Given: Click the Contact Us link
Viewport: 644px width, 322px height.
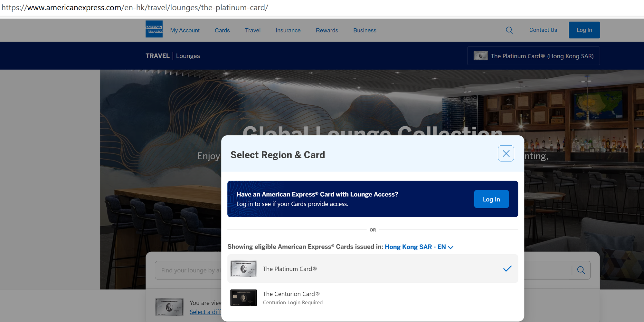Looking at the screenshot, I should (543, 30).
